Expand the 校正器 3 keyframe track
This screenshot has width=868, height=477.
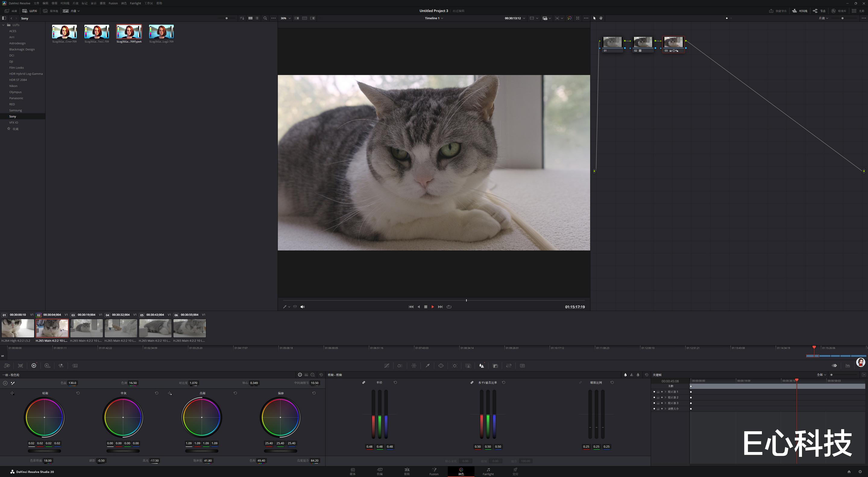coord(665,403)
